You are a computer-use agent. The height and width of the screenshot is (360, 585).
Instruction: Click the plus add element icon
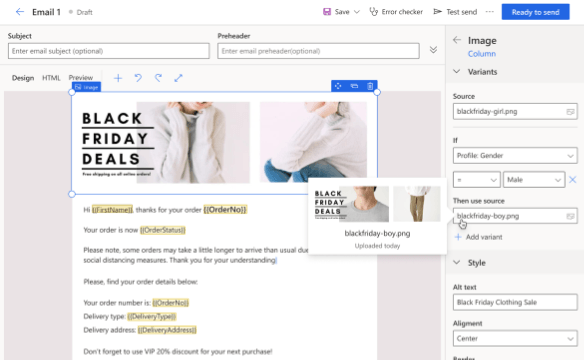pos(118,78)
